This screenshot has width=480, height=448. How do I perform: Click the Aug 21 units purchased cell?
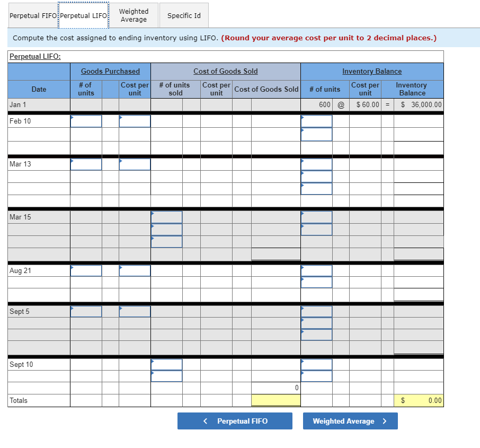[86, 270]
